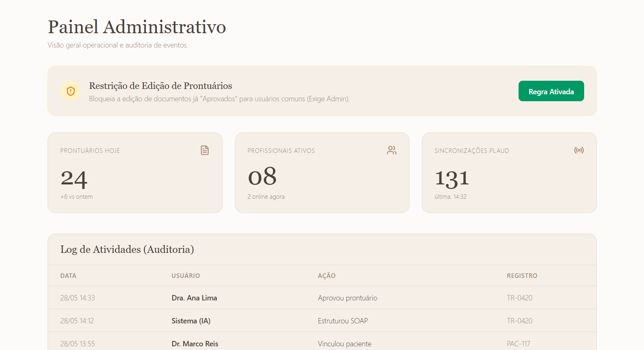The width and height of the screenshot is (644, 350).
Task: Click the USUÁRIO column header
Action: [186, 276]
